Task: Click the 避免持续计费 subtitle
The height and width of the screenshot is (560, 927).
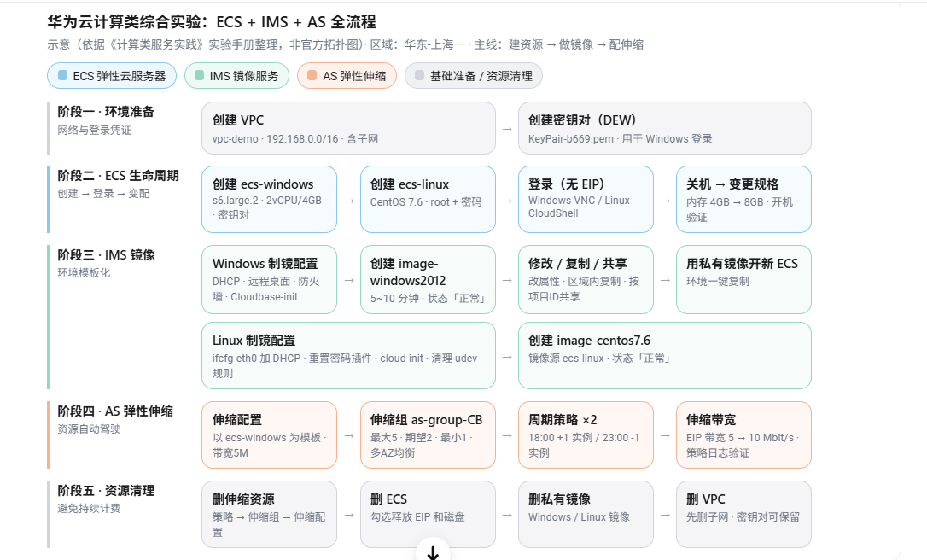Action: 89,508
